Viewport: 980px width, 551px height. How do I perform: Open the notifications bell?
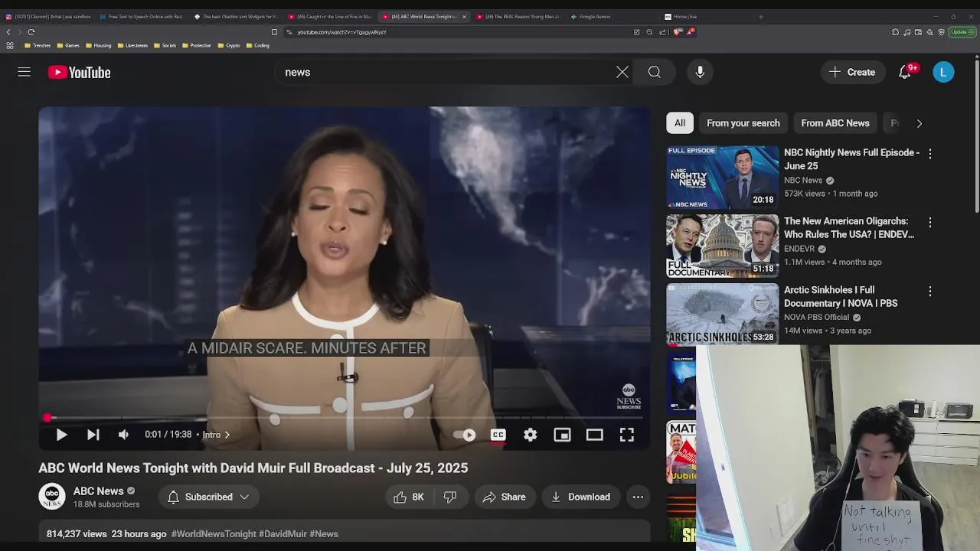(x=905, y=72)
